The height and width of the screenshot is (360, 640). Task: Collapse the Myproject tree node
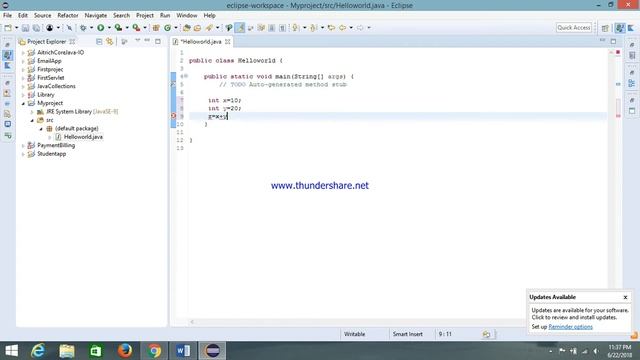point(23,103)
